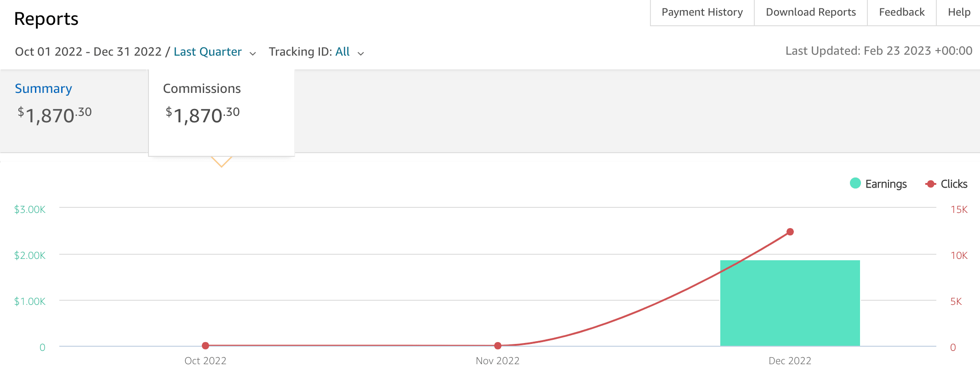Open the Feedback link
980x389 pixels.
click(901, 12)
